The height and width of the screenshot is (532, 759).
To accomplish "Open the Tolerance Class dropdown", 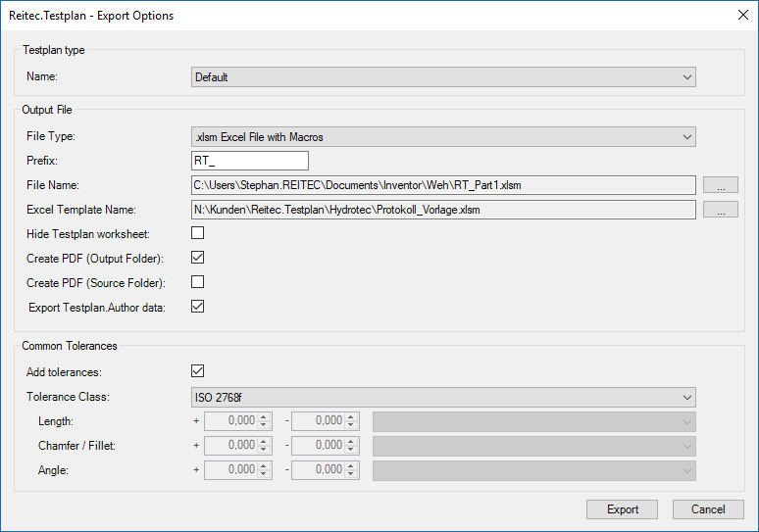I will (x=443, y=397).
